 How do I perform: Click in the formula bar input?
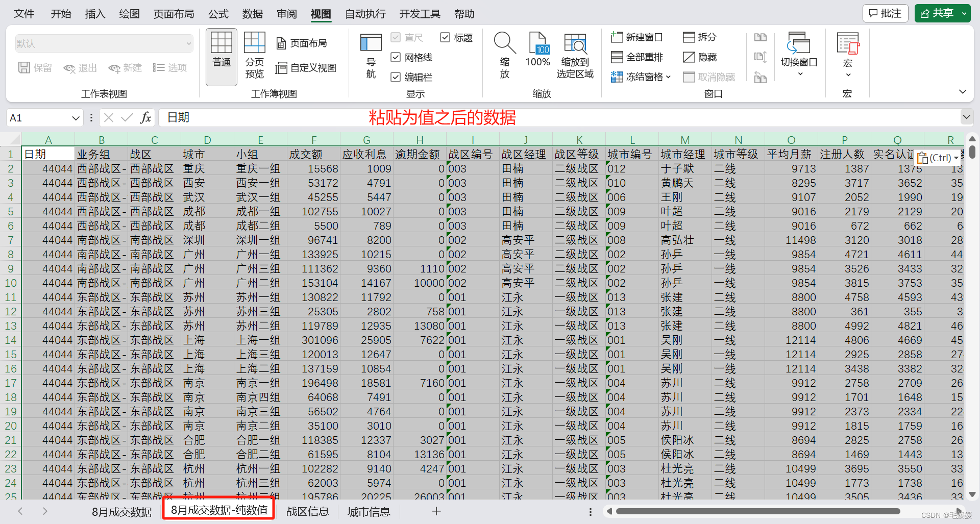pyautogui.click(x=559, y=118)
